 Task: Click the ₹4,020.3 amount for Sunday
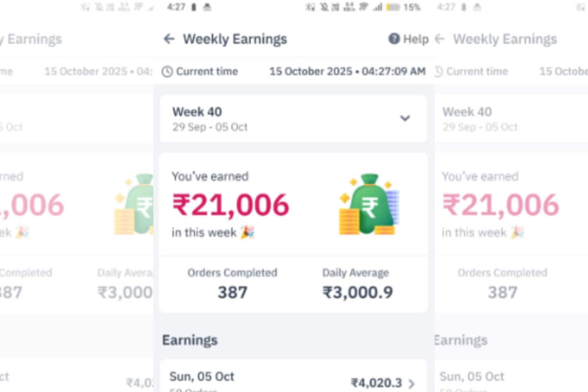point(376,383)
